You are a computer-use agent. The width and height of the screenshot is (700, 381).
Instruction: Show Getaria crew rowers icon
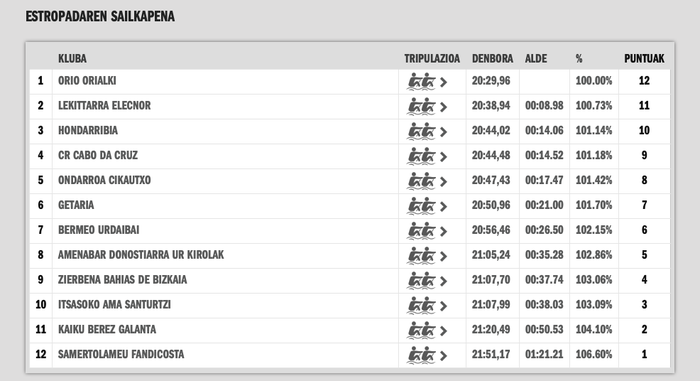coord(421,206)
